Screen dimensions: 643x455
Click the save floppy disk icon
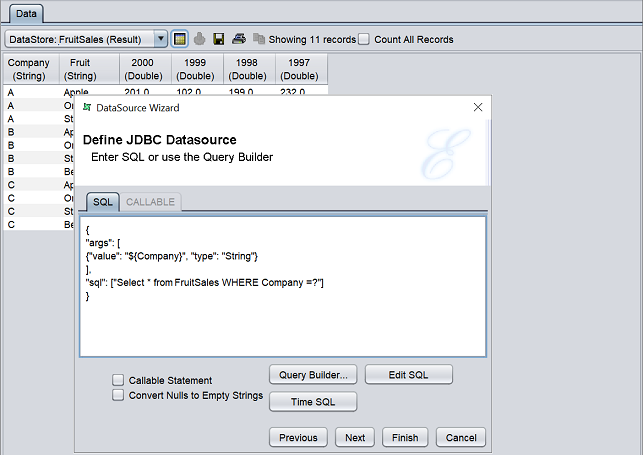pyautogui.click(x=218, y=39)
